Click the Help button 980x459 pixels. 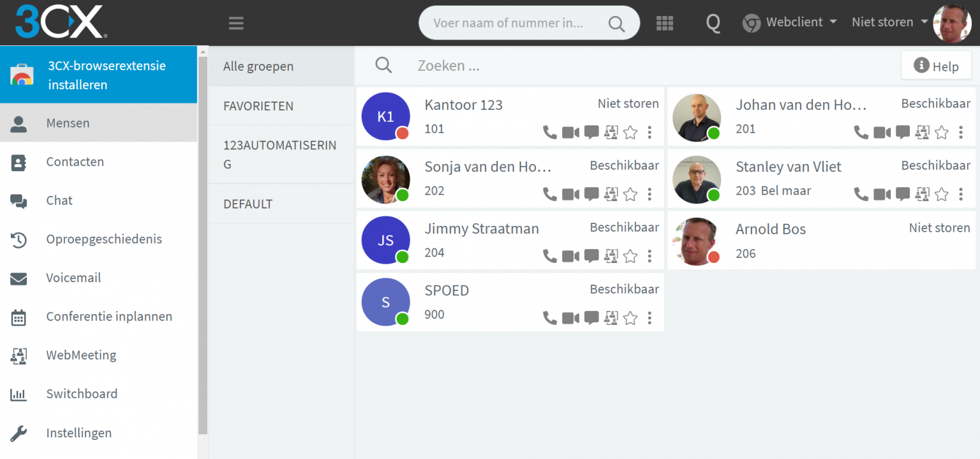(x=936, y=66)
